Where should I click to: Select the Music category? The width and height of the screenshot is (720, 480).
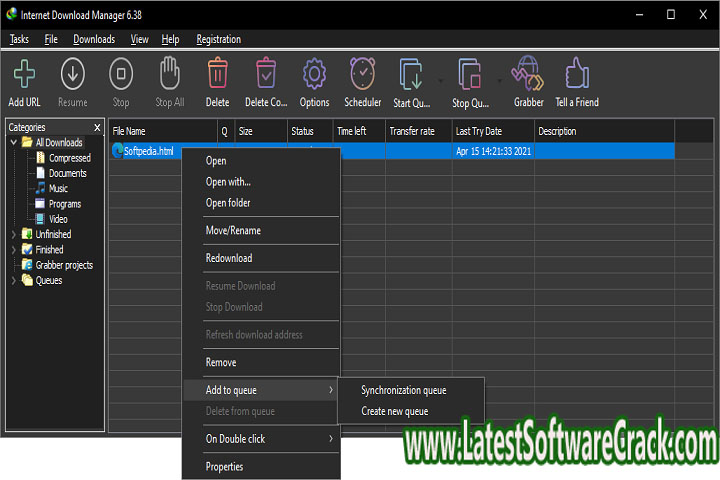point(58,188)
